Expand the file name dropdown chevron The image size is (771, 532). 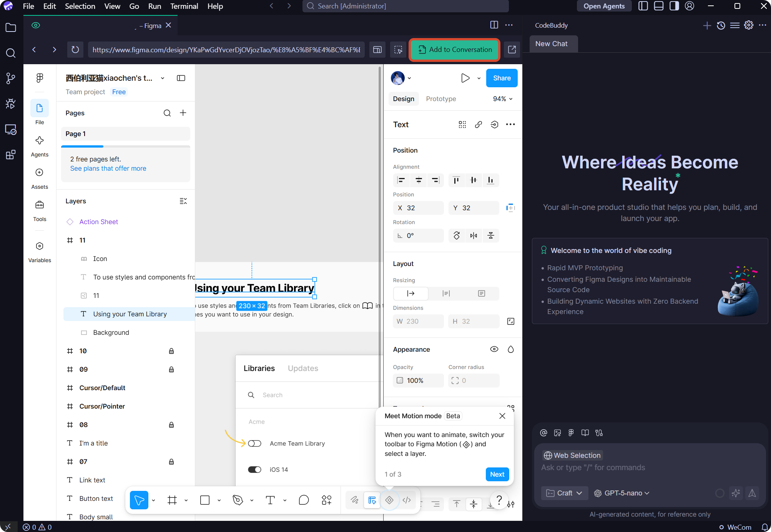tap(163, 78)
